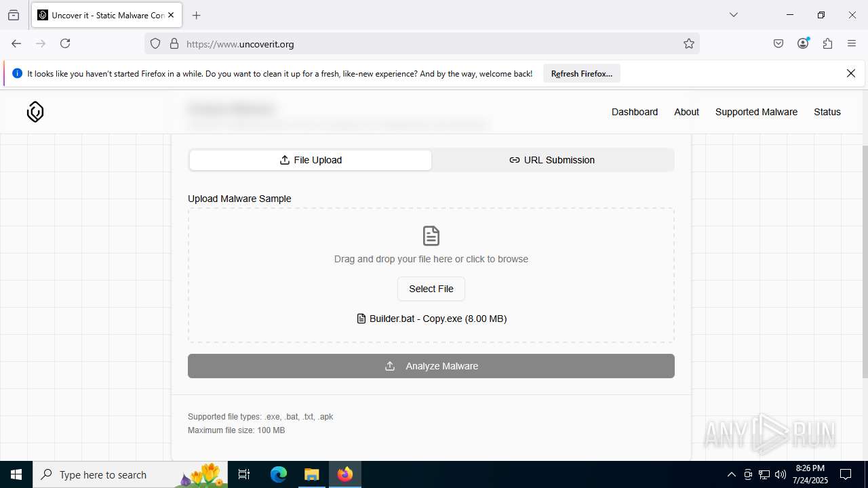Switch to the File Upload tab
This screenshot has width=868, height=488.
[x=311, y=160]
